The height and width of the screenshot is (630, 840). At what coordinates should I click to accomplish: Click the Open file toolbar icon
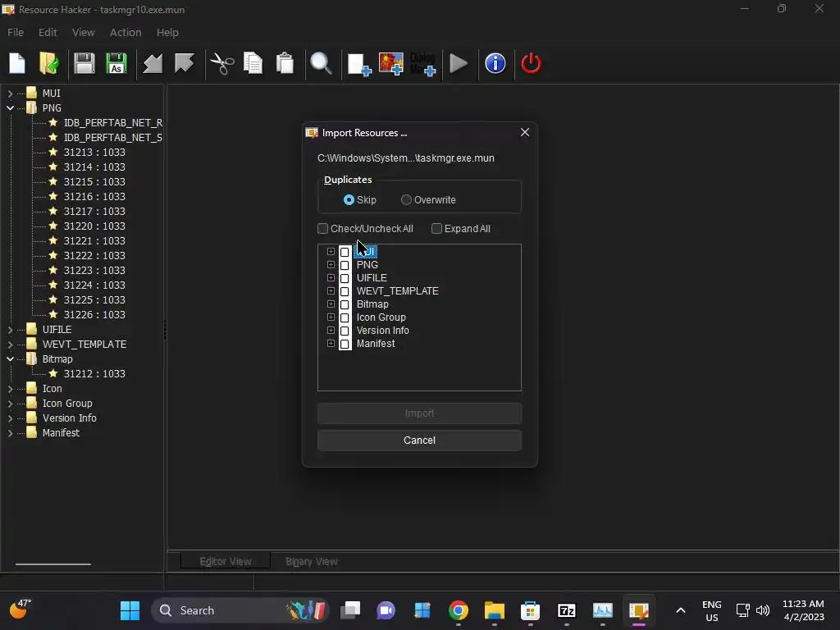pos(49,64)
